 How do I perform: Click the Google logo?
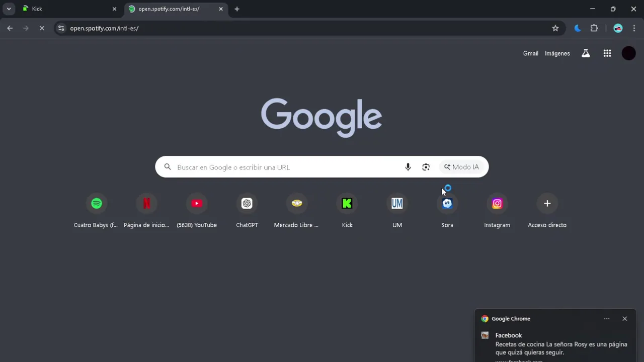321,118
